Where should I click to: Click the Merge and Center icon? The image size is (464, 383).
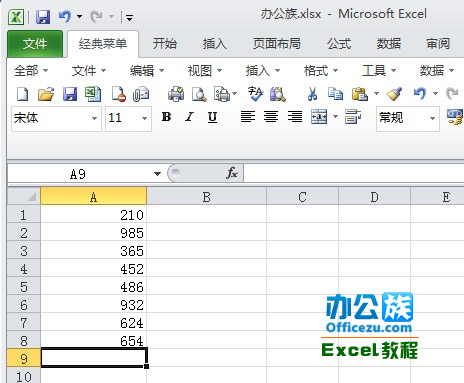319,117
